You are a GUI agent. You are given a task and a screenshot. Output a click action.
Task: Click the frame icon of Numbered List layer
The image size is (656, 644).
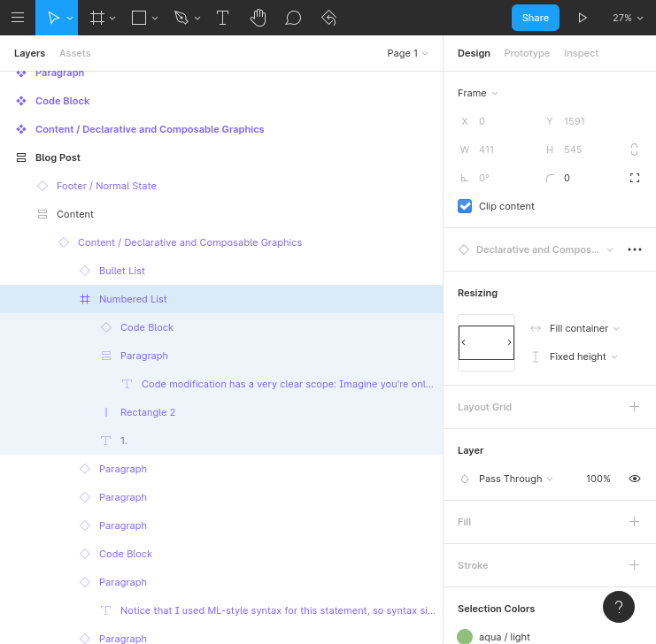tap(85, 299)
